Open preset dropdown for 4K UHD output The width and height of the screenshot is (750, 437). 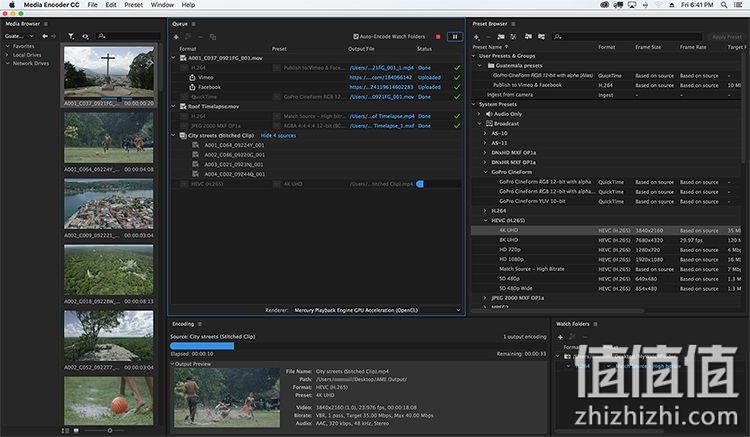point(276,184)
